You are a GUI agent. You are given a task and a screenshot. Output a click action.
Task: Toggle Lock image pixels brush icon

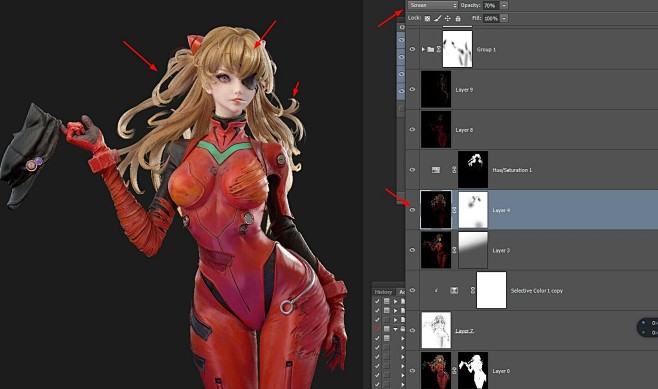pos(437,18)
